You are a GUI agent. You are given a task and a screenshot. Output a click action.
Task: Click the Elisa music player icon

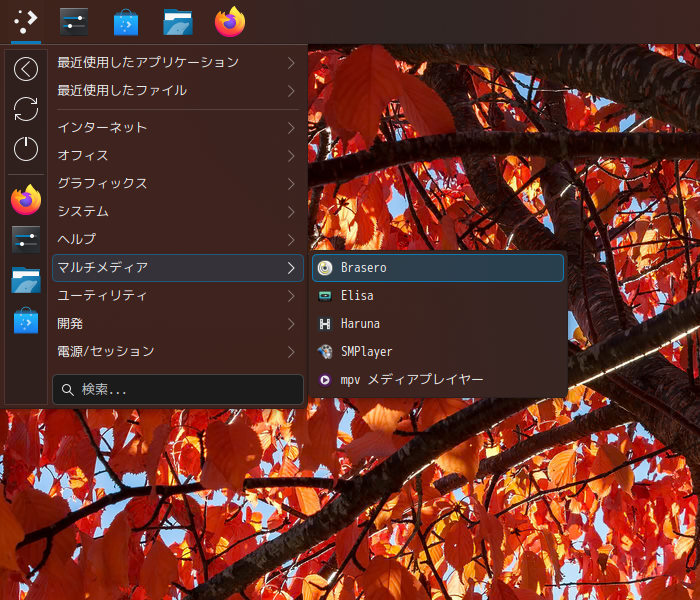point(325,296)
